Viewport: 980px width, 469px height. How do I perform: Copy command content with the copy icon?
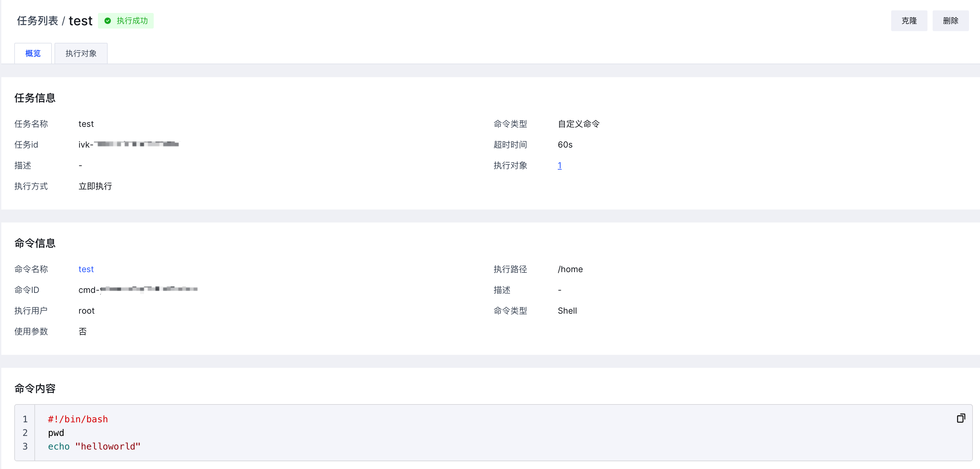click(961, 418)
